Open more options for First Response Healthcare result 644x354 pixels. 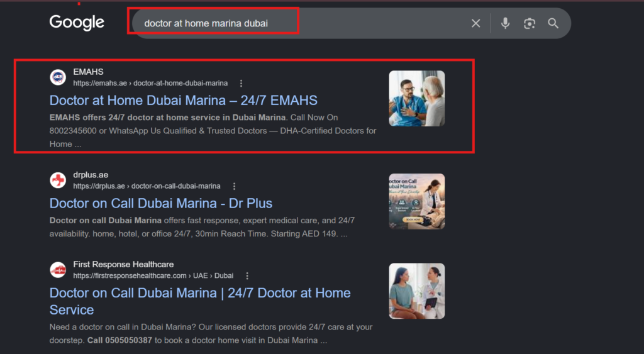247,276
